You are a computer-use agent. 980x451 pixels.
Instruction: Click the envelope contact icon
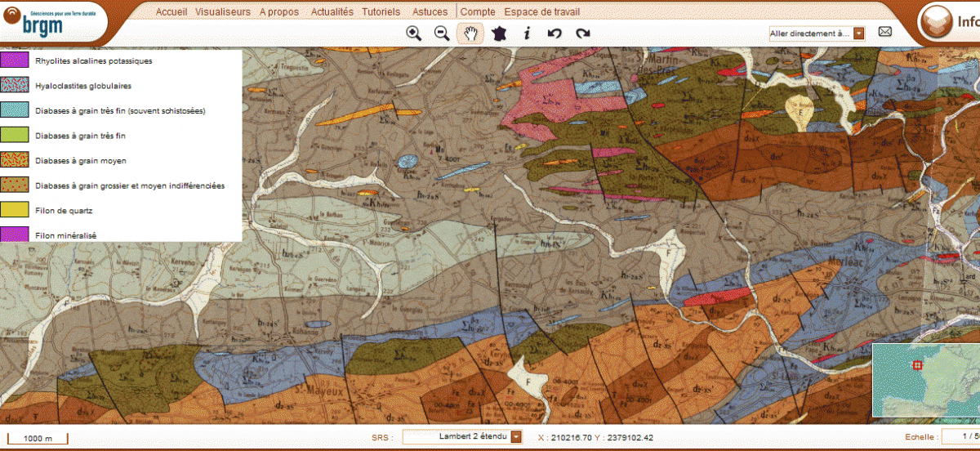point(884,33)
